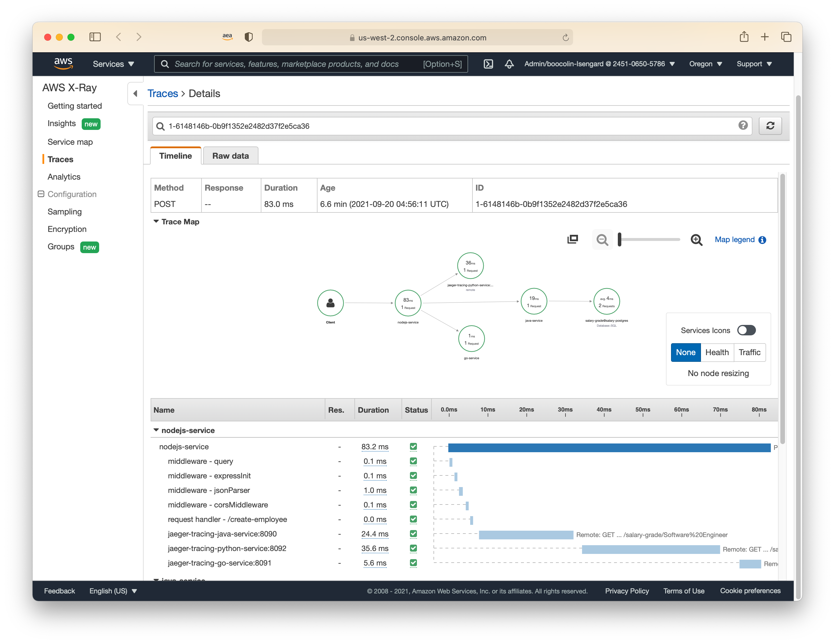Image resolution: width=835 pixels, height=644 pixels.
Task: Click the jaeger-tracing-python-service:8092 timeline bar
Action: coord(650,550)
